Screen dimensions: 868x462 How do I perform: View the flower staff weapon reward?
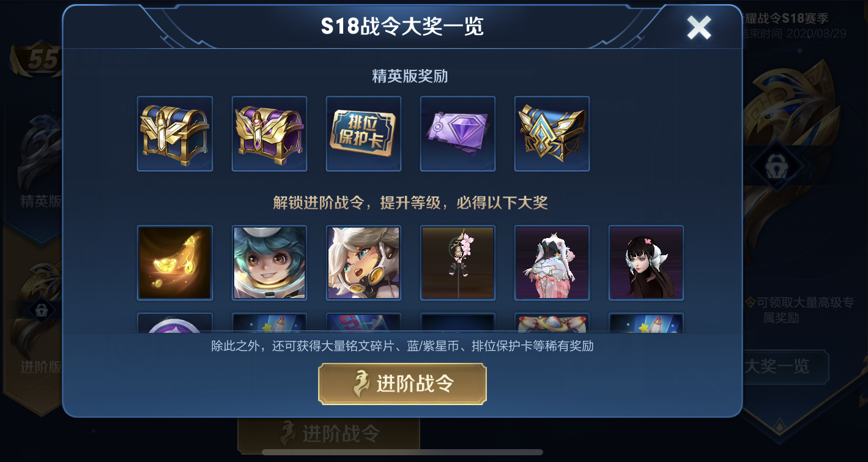point(458,263)
